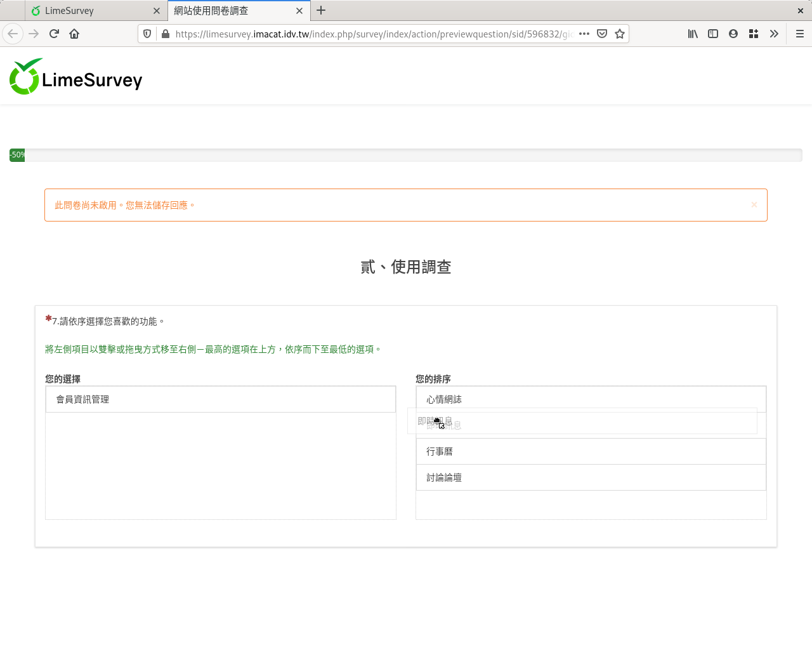This screenshot has height=650, width=812.
Task: Reload the current page
Action: tap(54, 34)
